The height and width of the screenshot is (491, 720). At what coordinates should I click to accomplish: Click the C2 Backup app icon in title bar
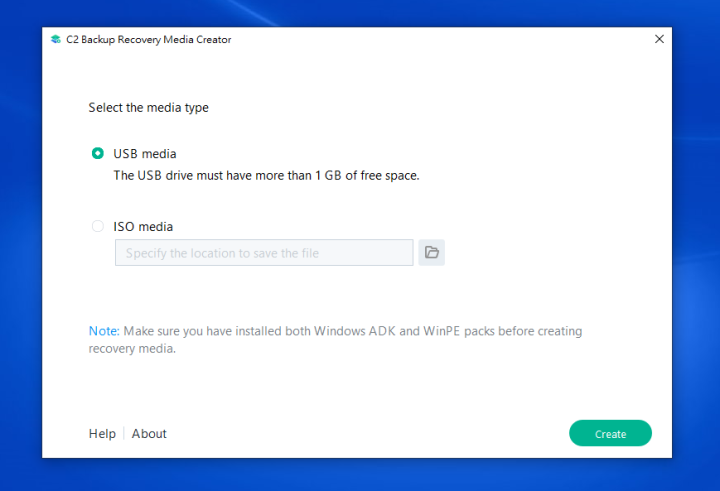(56, 40)
